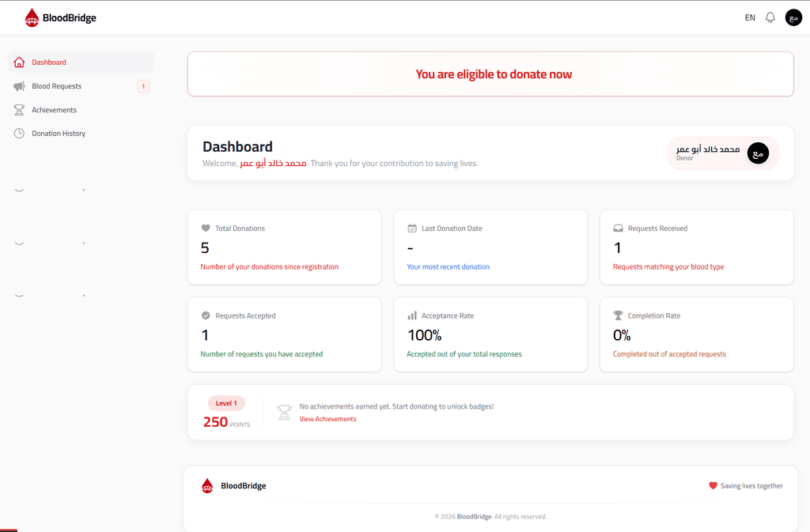Select the Requests Received stat card
Screen dimensions: 810x532
coord(696,247)
